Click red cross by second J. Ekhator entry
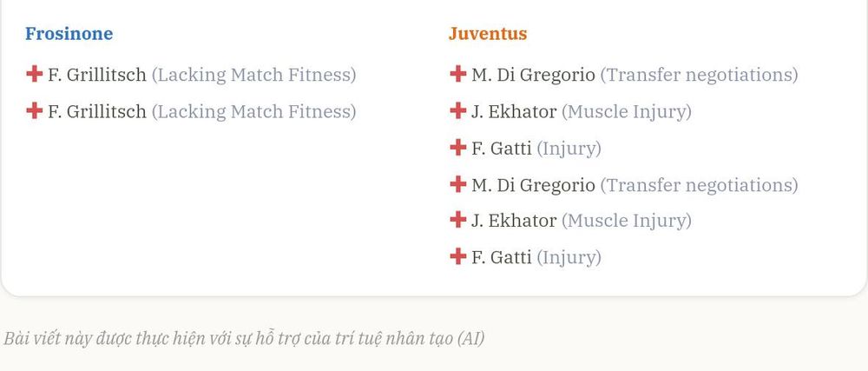 coord(457,220)
